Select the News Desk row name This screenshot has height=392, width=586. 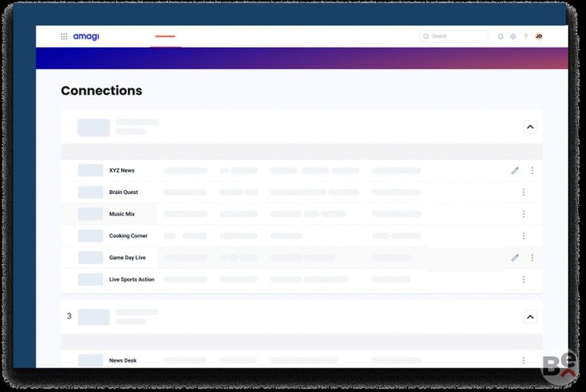[122, 360]
